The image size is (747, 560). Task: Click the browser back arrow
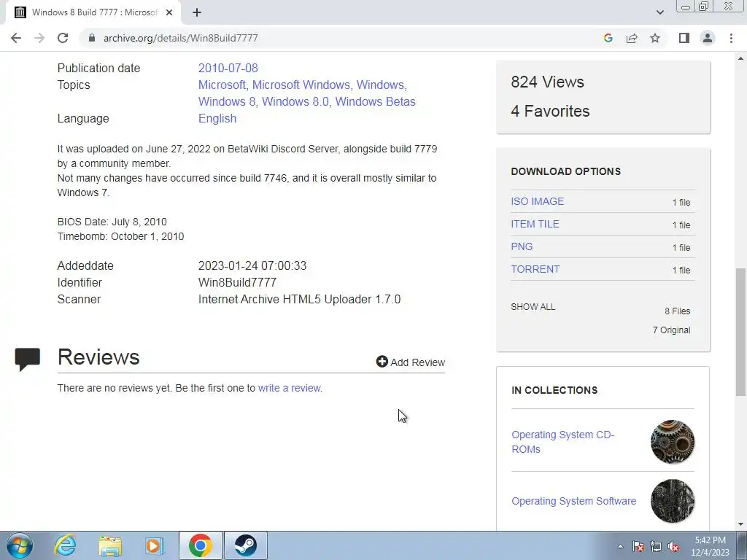coord(16,38)
